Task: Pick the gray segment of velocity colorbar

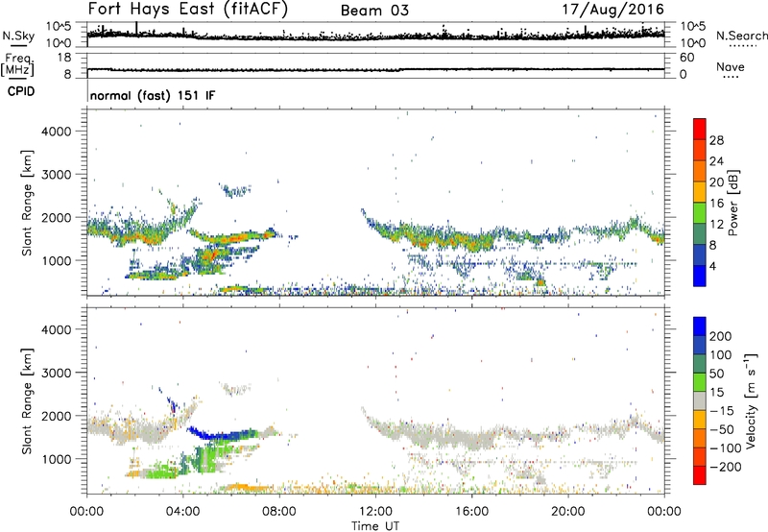Action: tap(700, 401)
